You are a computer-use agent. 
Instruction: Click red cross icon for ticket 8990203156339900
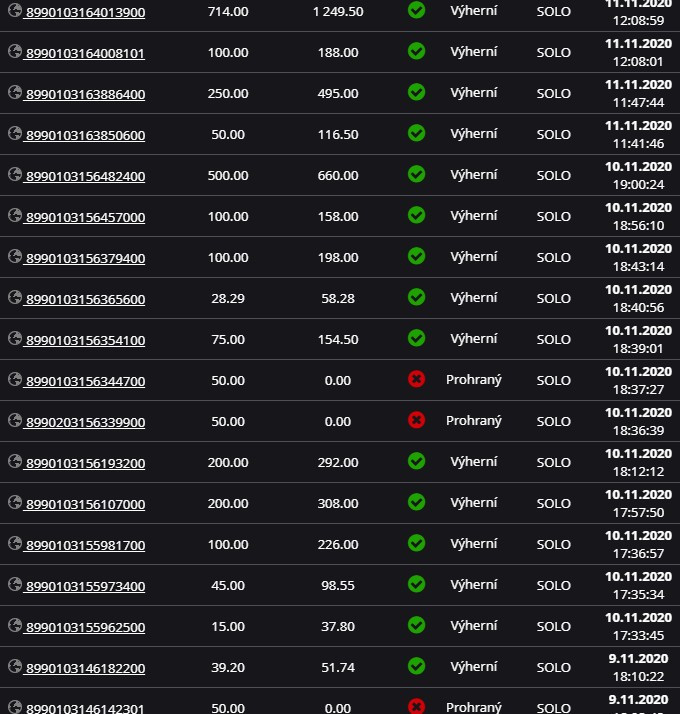tap(416, 420)
